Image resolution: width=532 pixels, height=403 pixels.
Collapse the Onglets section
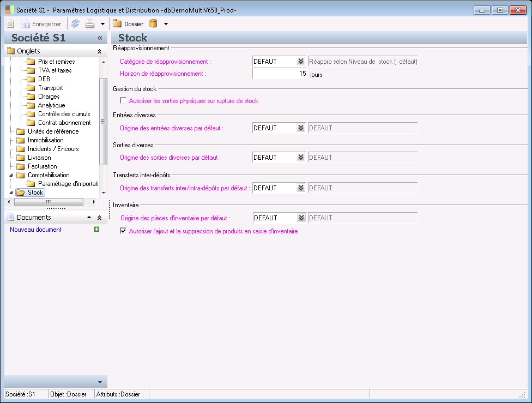[99, 51]
